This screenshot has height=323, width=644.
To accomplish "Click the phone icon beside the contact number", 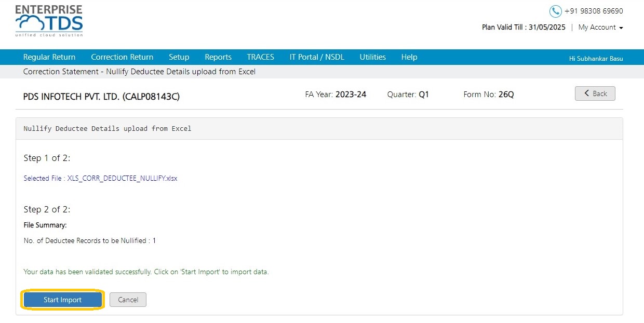I will [556, 11].
